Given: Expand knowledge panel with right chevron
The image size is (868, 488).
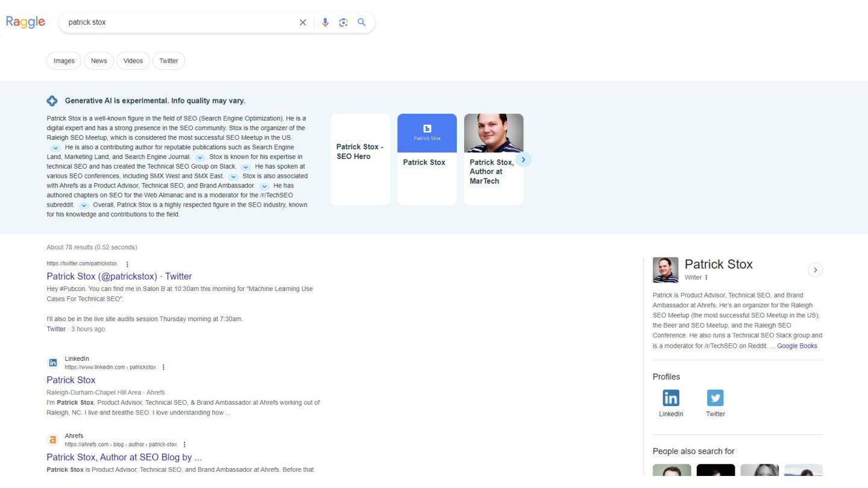Looking at the screenshot, I should [x=815, y=270].
